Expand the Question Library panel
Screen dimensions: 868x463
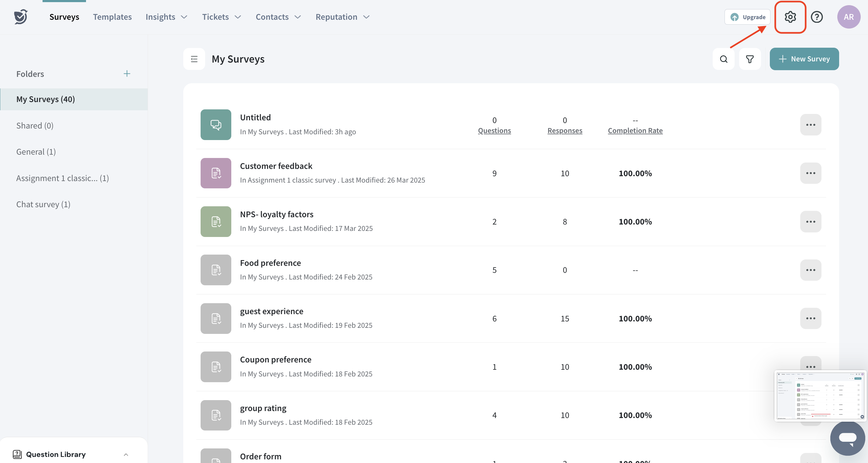[x=126, y=454]
